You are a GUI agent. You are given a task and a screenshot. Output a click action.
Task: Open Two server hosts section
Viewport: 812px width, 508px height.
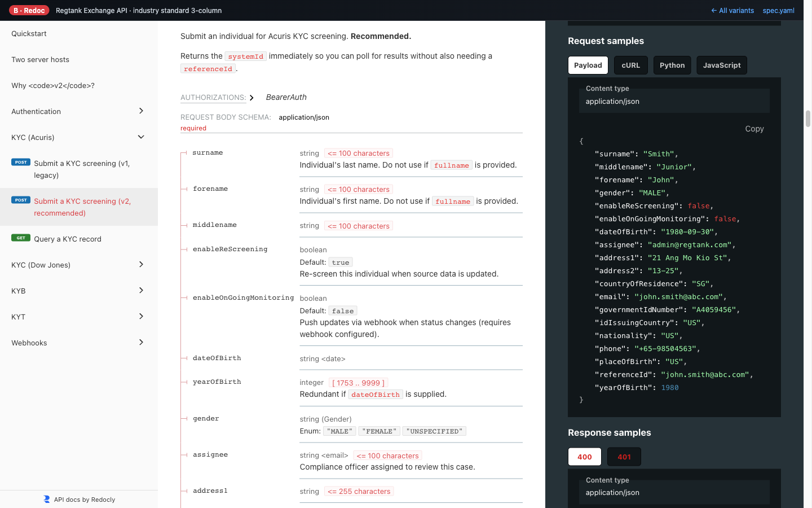tap(79, 60)
